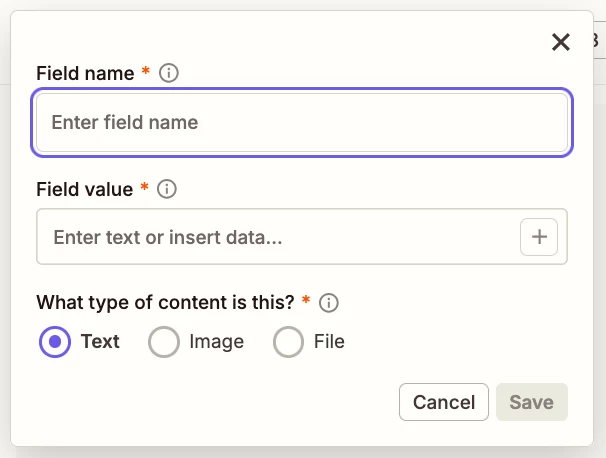Show info for the content type question
This screenshot has width=606, height=458.
click(x=328, y=302)
